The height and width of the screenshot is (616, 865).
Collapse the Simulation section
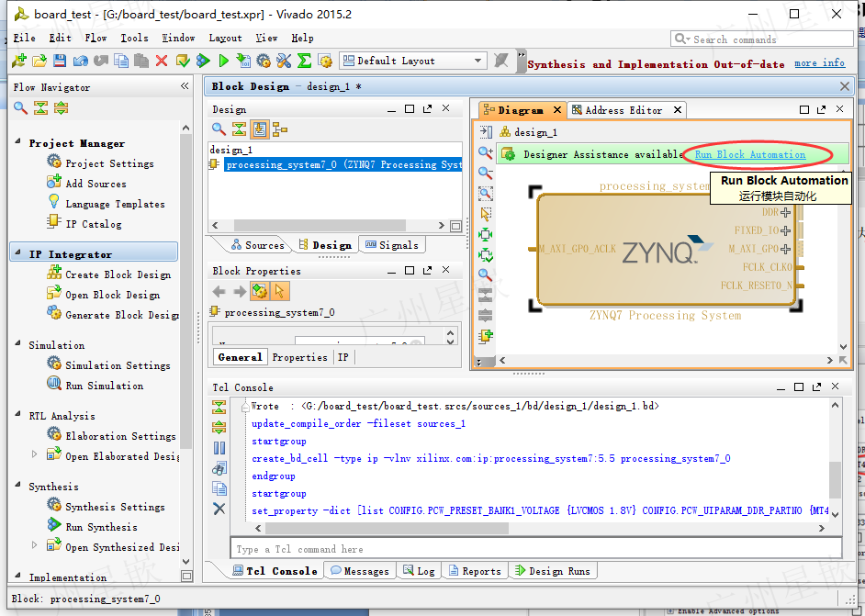tap(17, 343)
